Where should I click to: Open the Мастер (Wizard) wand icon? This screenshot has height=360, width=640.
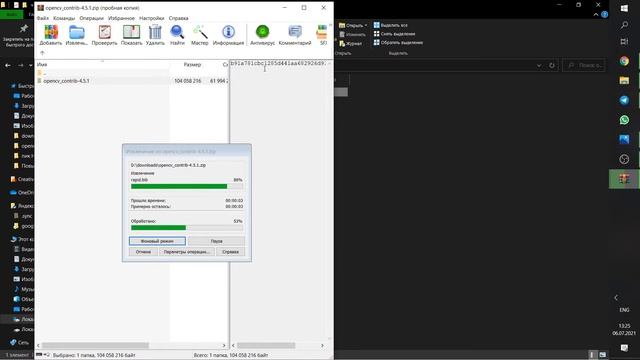tap(200, 35)
